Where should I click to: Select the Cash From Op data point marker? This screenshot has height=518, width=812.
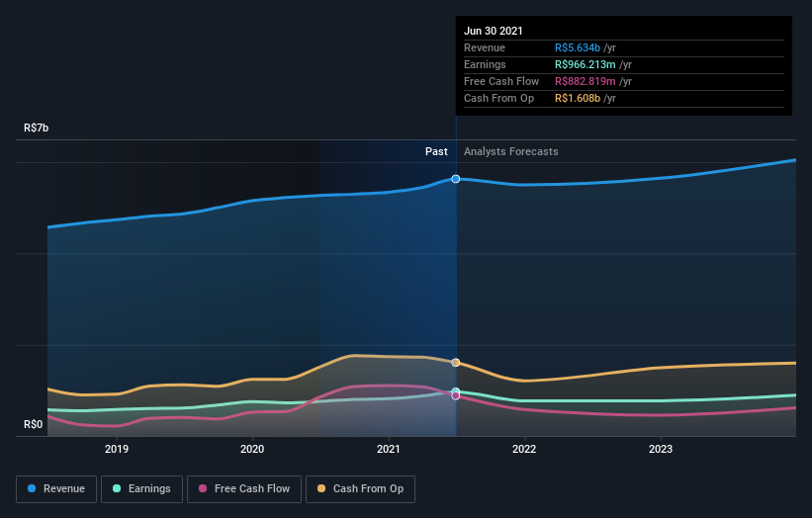click(456, 363)
